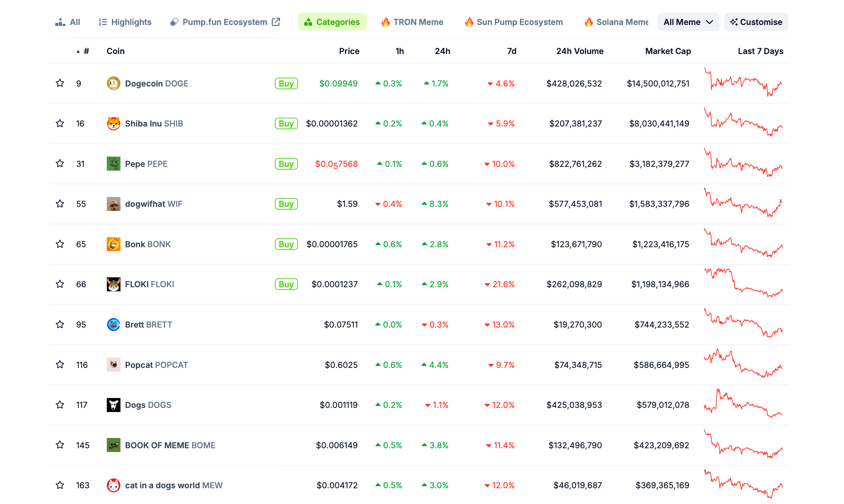Screen dimensions: 844x504
Task: Sort by Price column header
Action: pos(349,51)
